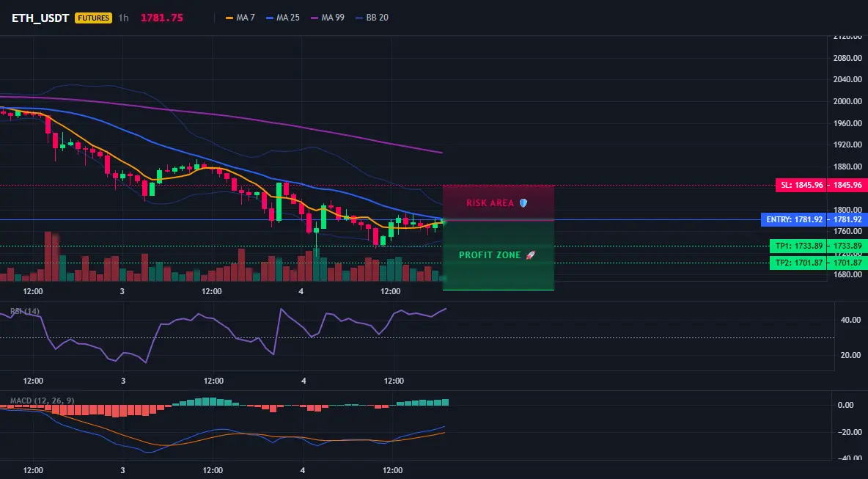Select the 1781.75 current price in header
This screenshot has width=868, height=479.
click(x=161, y=18)
